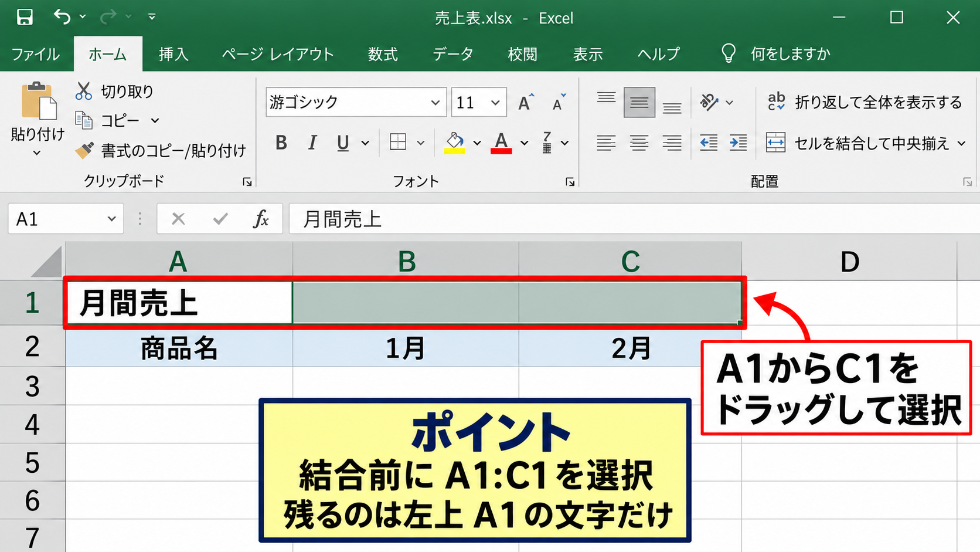Toggle Bold formatting

[281, 143]
